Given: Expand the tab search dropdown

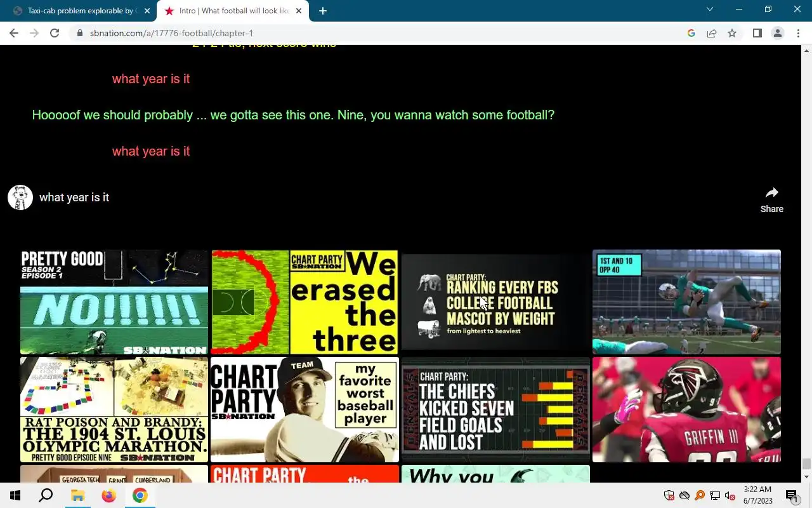Looking at the screenshot, I should [710, 10].
